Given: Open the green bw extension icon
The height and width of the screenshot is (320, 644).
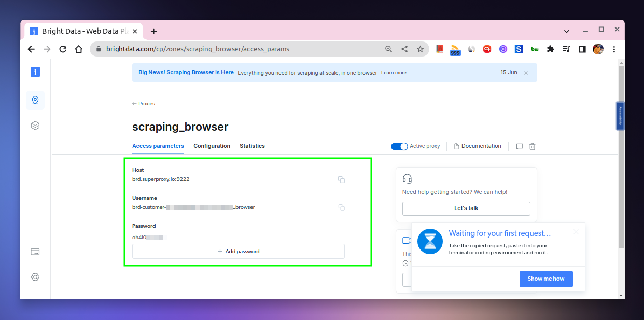Looking at the screenshot, I should click(x=535, y=49).
